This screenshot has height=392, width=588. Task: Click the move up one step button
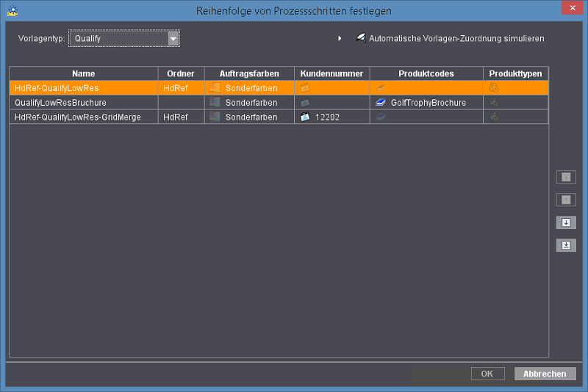[566, 200]
